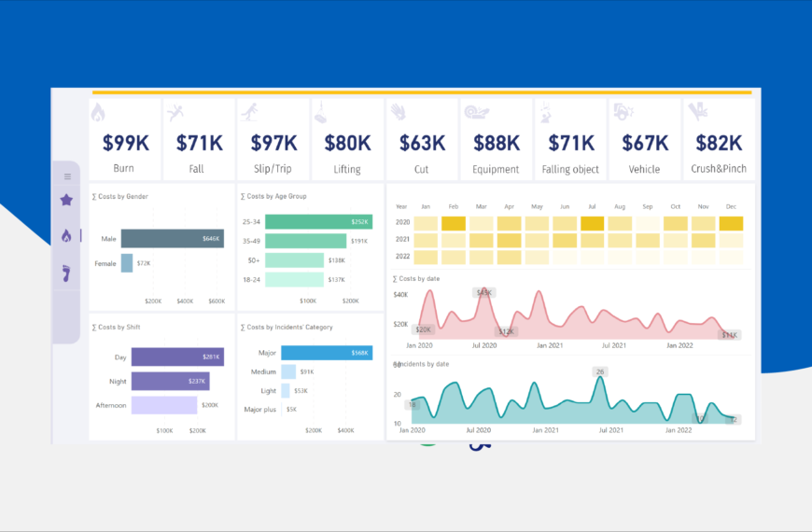Select the Feb 2020 heatmap cell
This screenshot has height=532, width=812.
tap(454, 223)
